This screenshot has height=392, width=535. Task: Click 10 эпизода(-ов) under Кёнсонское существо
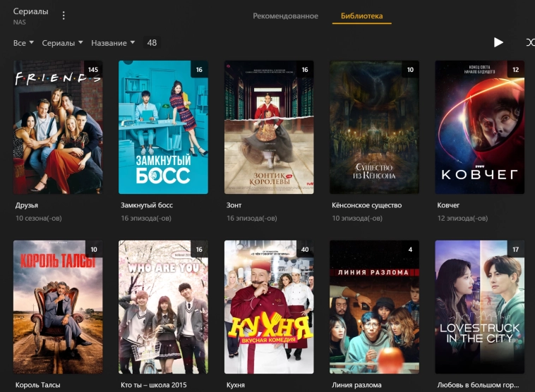tap(357, 218)
